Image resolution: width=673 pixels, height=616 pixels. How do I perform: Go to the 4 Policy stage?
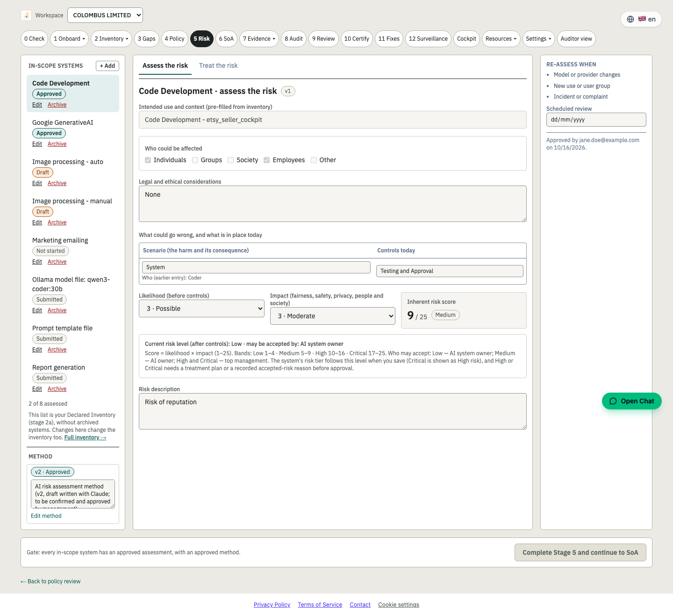coord(174,39)
